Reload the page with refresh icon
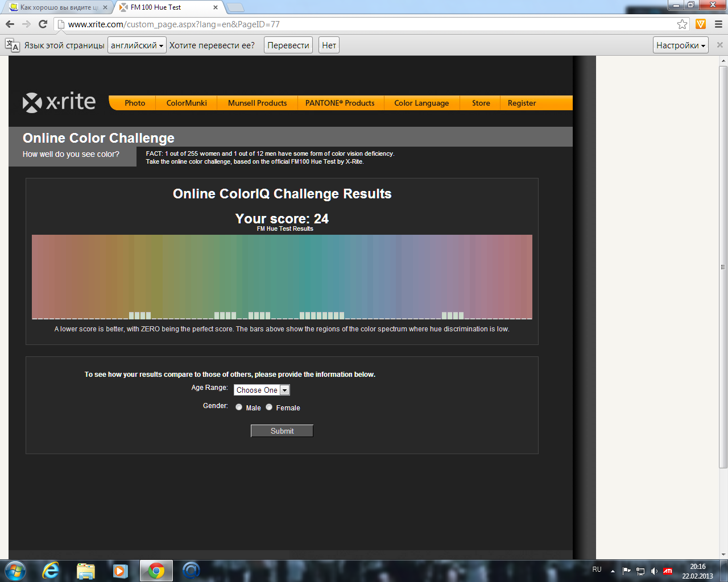Image resolution: width=728 pixels, height=582 pixels. (43, 24)
